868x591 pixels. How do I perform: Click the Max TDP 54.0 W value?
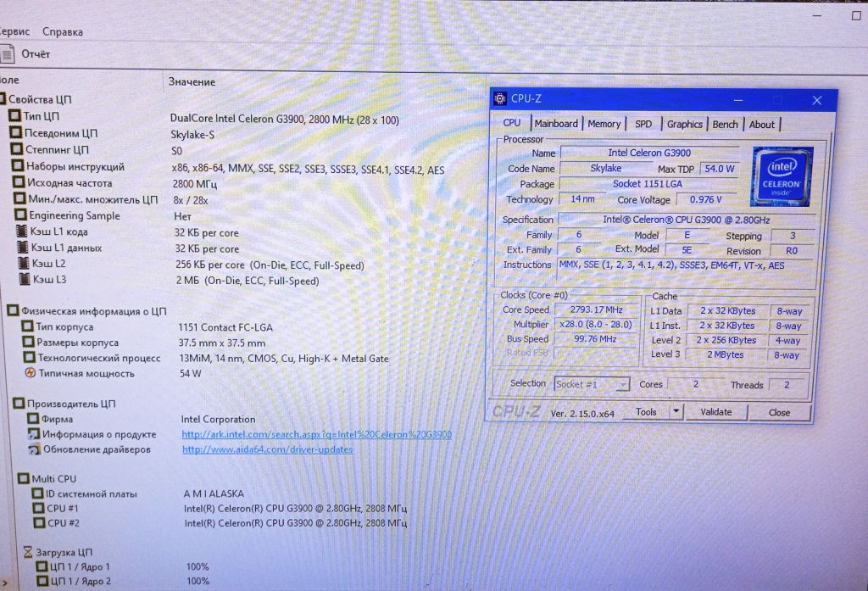719,169
